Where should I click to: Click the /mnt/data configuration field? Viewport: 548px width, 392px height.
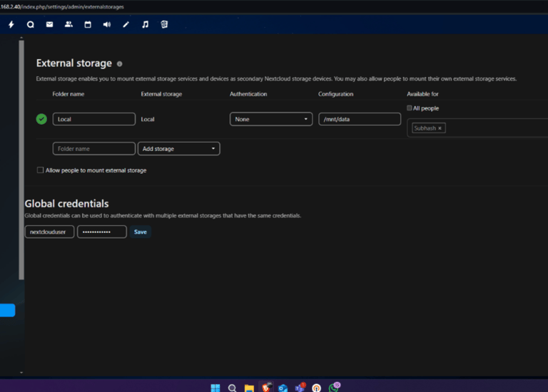[x=360, y=119]
